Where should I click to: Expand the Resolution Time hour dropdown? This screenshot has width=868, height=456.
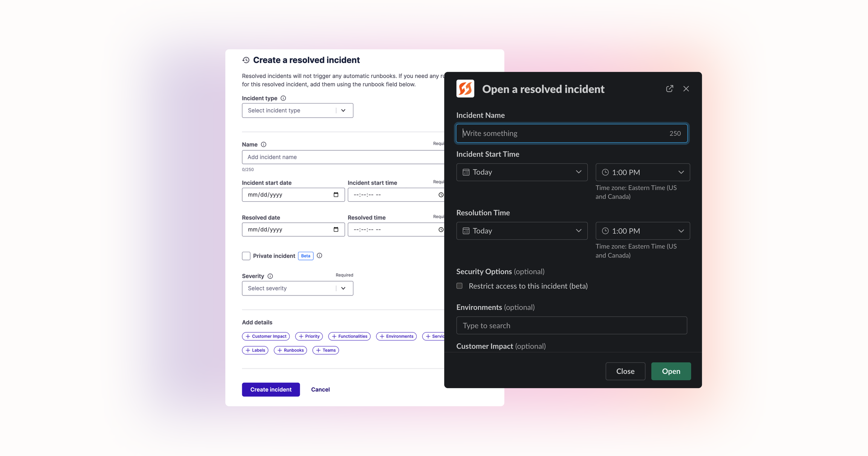pos(643,231)
